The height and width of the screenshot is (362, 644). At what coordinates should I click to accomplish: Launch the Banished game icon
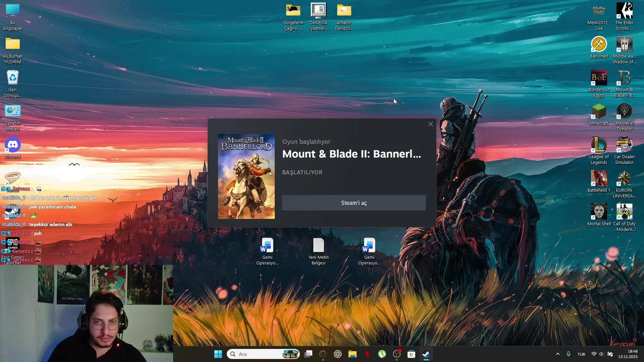(599, 48)
